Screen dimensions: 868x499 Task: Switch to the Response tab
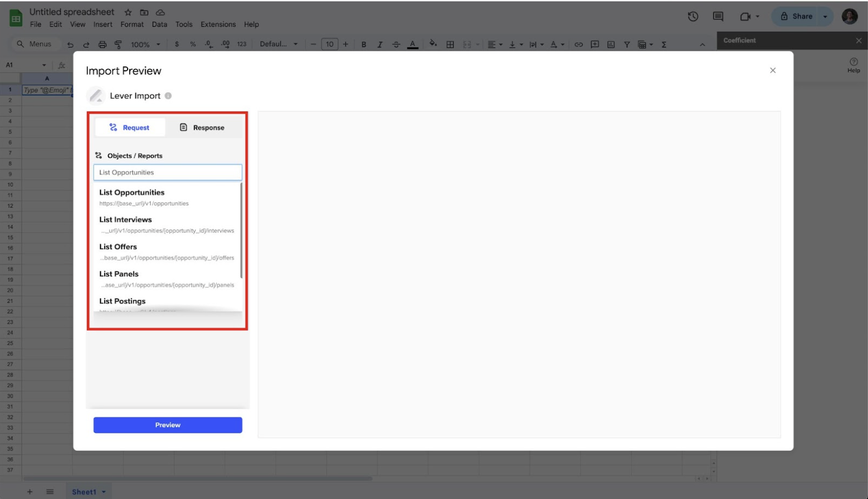pos(202,128)
